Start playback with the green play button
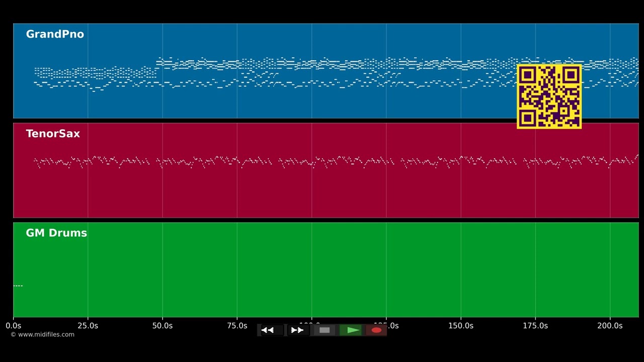 pos(351,330)
